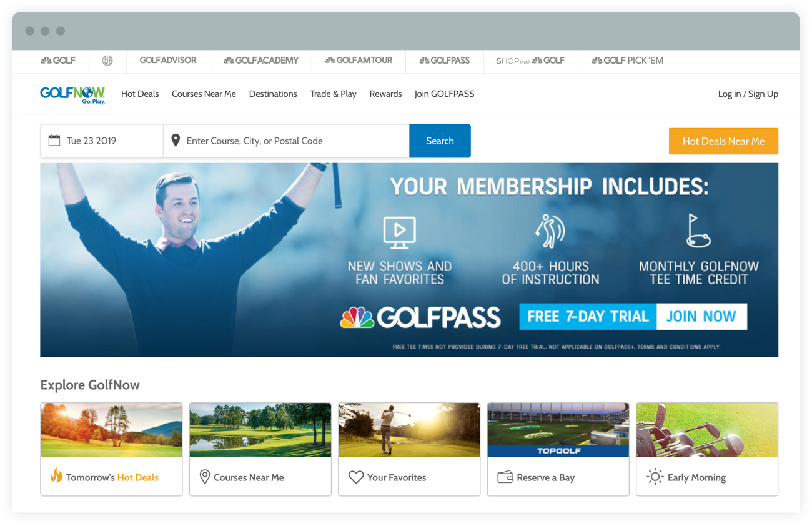Click the sun icon beside Early Morning
The image size is (812, 526).
tap(655, 477)
